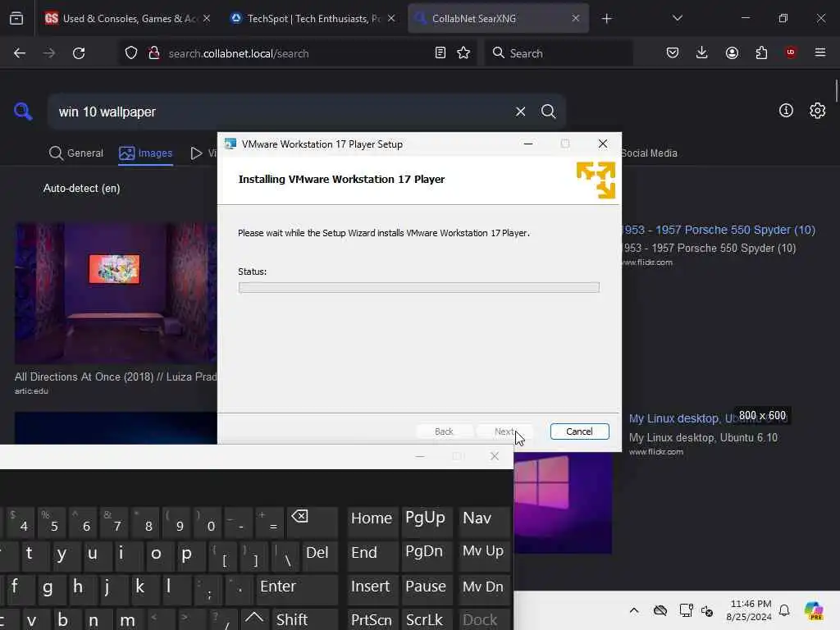Switch to the General search category

[x=76, y=153]
